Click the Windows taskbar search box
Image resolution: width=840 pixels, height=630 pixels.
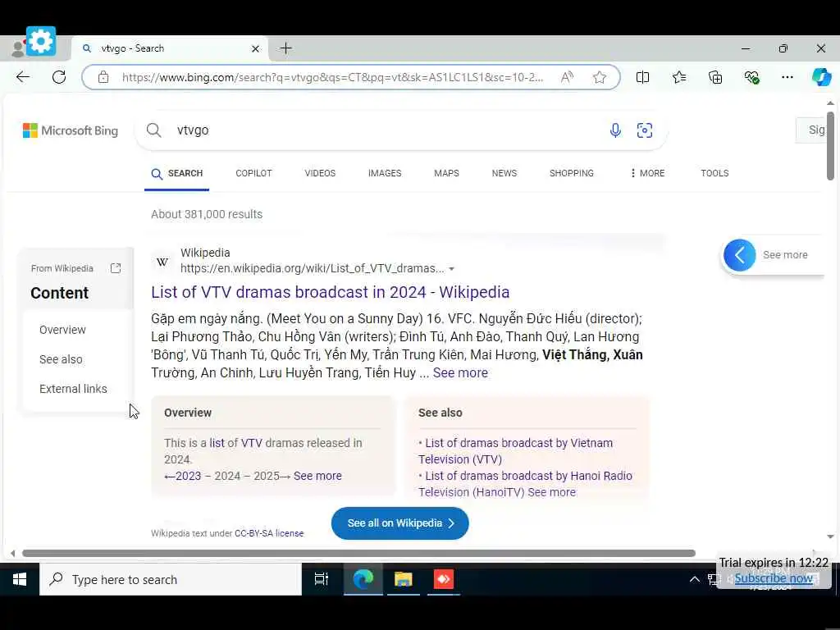(171, 579)
